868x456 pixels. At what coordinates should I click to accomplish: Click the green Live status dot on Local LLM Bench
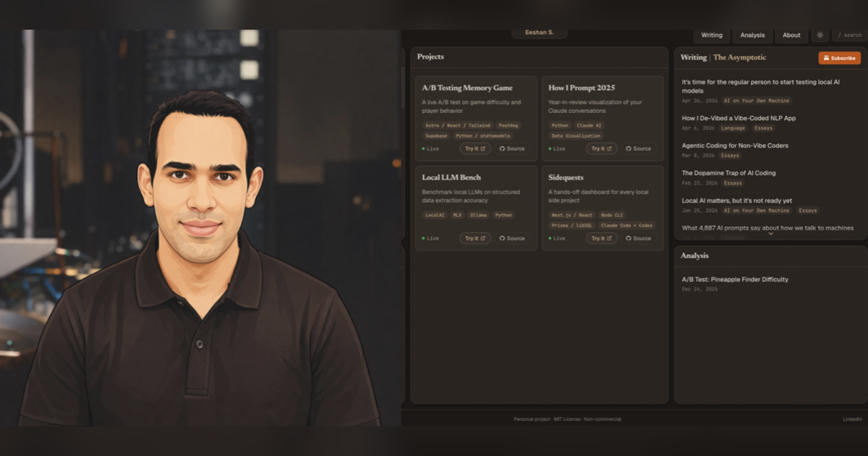click(423, 238)
